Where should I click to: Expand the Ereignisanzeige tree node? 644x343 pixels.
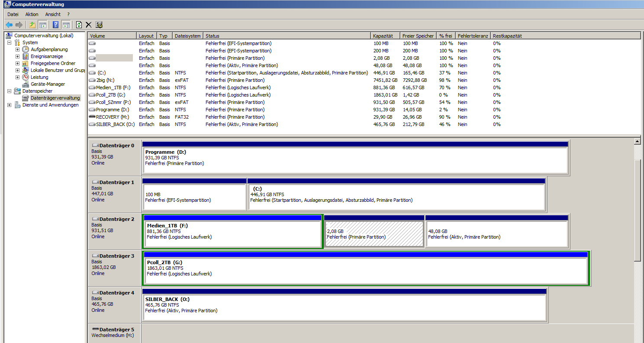point(17,57)
